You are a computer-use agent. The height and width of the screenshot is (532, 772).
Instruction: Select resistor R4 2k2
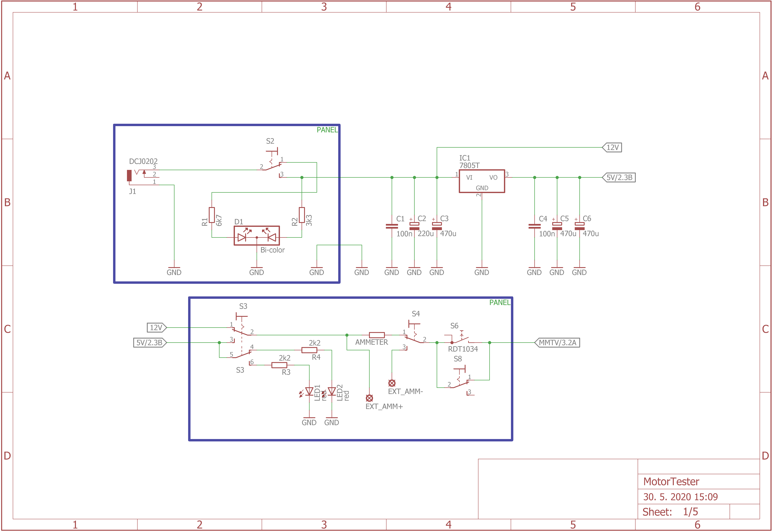point(309,350)
